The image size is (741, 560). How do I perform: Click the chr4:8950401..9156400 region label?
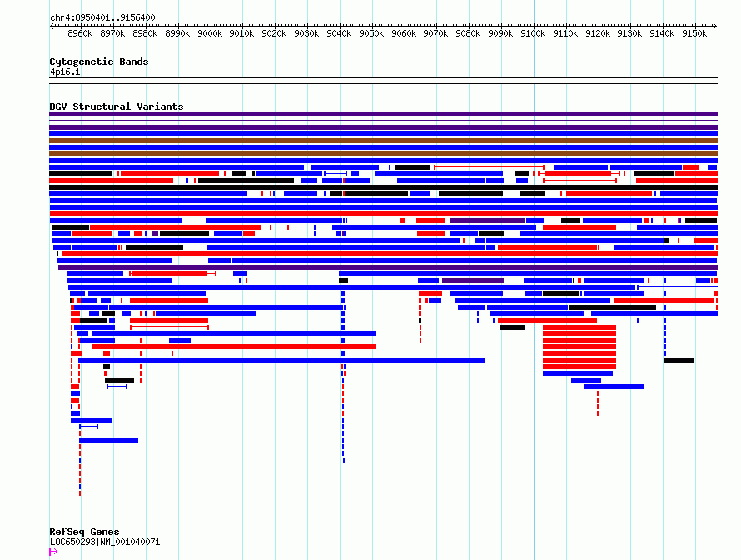102,17
